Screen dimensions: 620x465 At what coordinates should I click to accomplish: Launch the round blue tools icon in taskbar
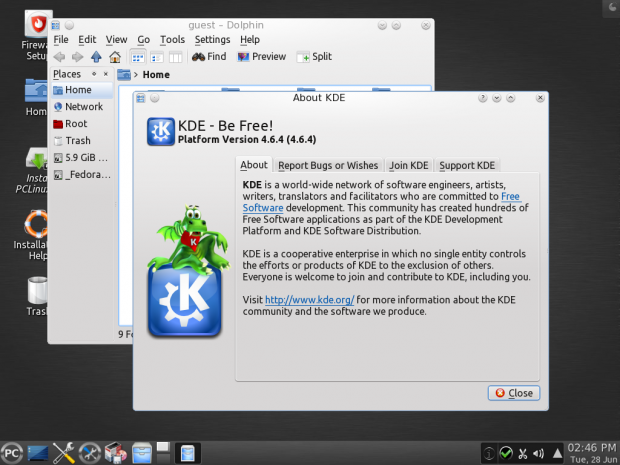coord(89,453)
